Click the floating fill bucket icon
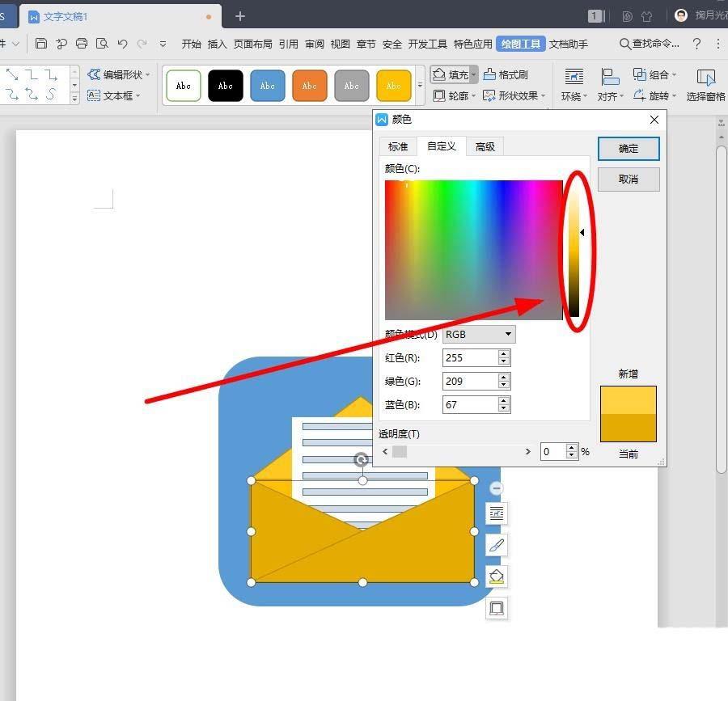The width and height of the screenshot is (728, 701). coord(497,576)
